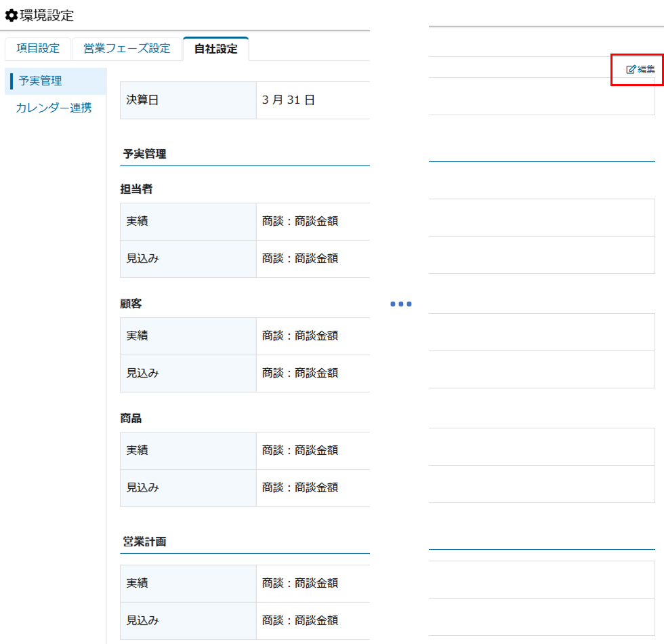Screen dimensions: 664x644
Task: Open the 営業フェーズ設定 tab
Action: click(x=127, y=49)
